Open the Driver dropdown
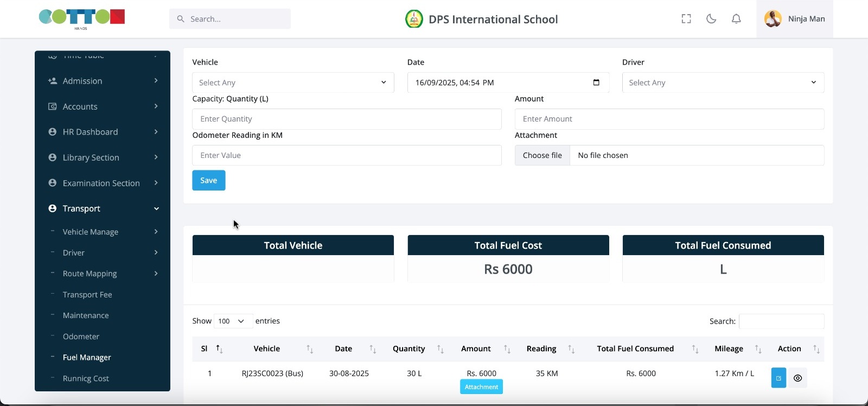This screenshot has width=868, height=406. (x=723, y=83)
